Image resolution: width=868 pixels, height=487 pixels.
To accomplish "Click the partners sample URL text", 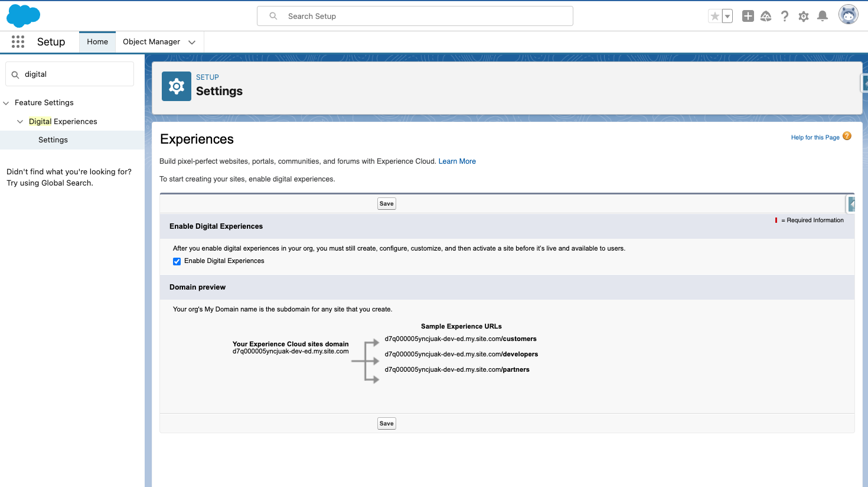I will pos(457,370).
